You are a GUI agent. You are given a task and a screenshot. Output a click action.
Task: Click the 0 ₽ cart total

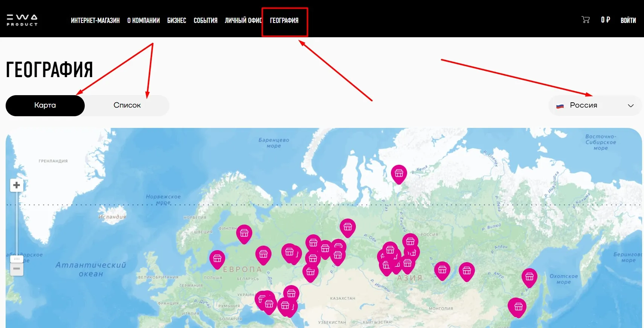(x=606, y=20)
